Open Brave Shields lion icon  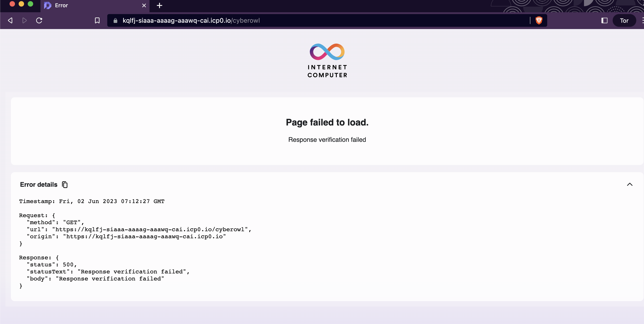coord(539,20)
